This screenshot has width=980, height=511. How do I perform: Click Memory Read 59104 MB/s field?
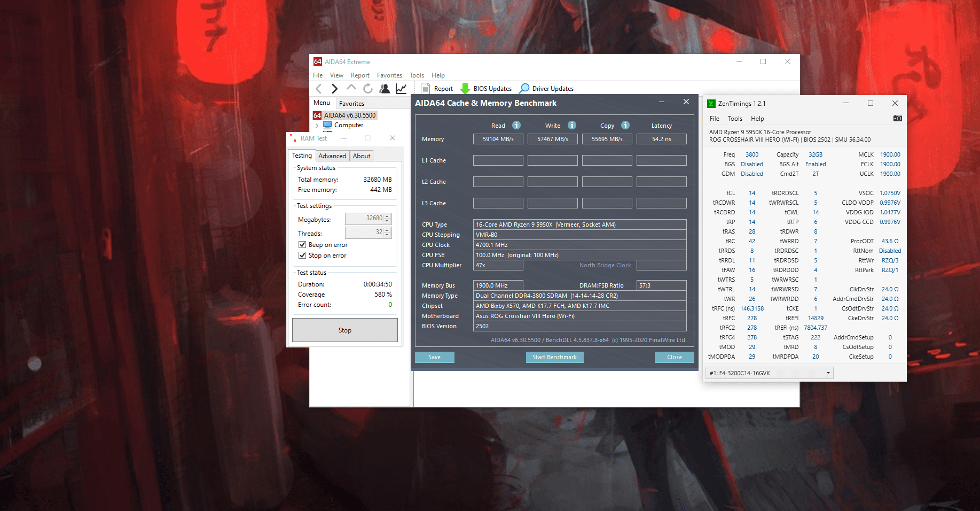point(498,139)
